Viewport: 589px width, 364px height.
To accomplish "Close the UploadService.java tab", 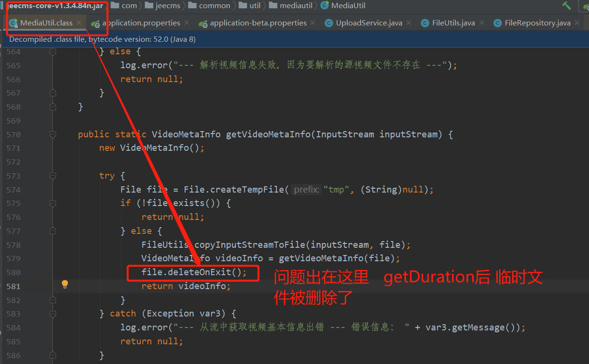I will [408, 23].
